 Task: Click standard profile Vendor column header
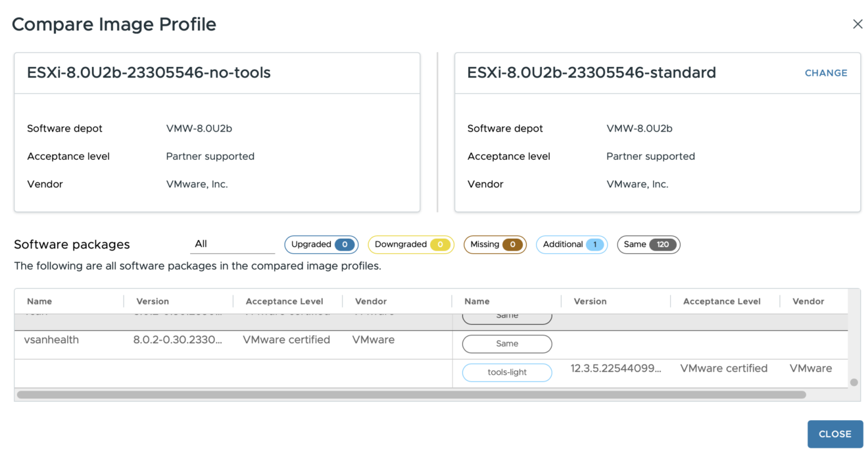[808, 301]
